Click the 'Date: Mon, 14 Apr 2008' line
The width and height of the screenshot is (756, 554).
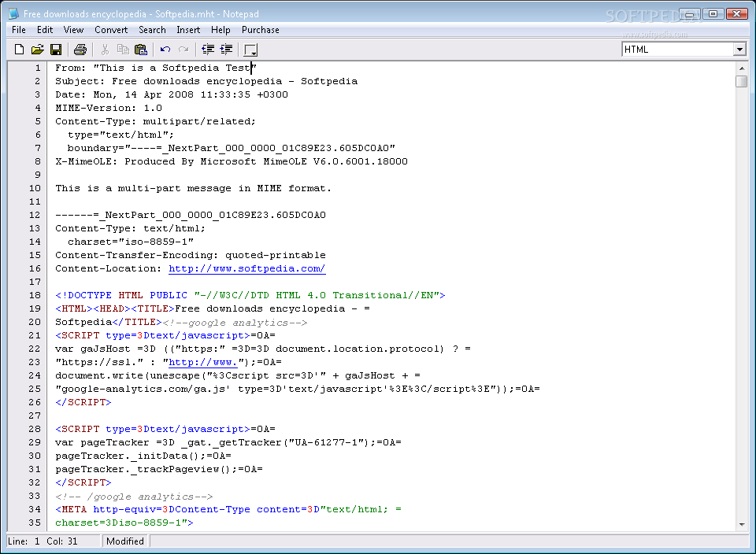pyautogui.click(x=172, y=95)
